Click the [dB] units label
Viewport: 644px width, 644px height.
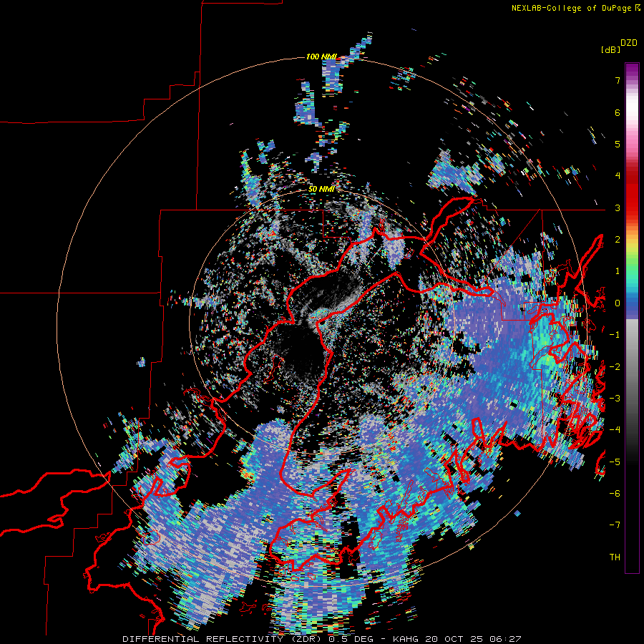(x=610, y=49)
